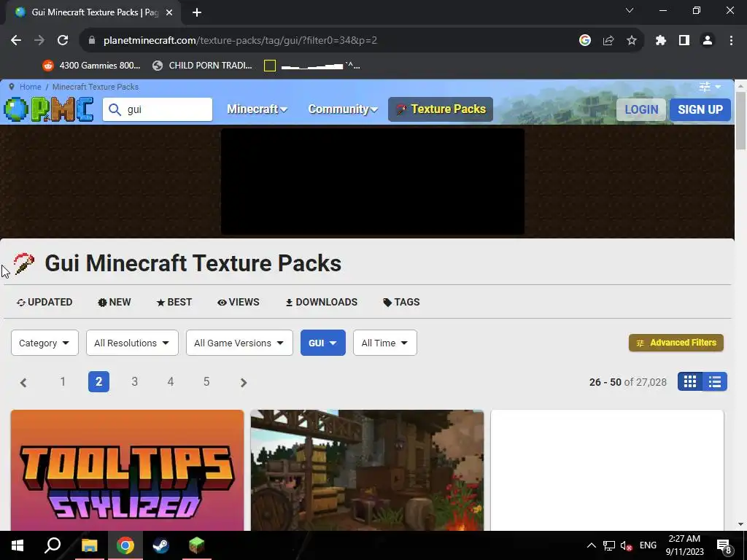Open the 4300 Gammies bookmark

91,66
